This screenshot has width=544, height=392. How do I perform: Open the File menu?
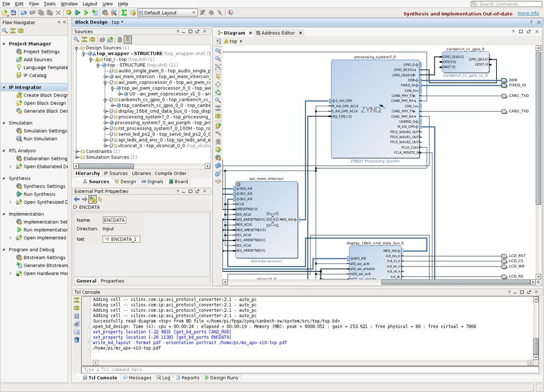point(6,4)
